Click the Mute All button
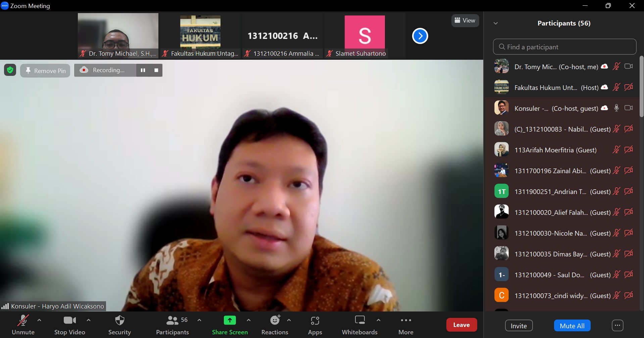Image resolution: width=644 pixels, height=338 pixels. pyautogui.click(x=572, y=326)
